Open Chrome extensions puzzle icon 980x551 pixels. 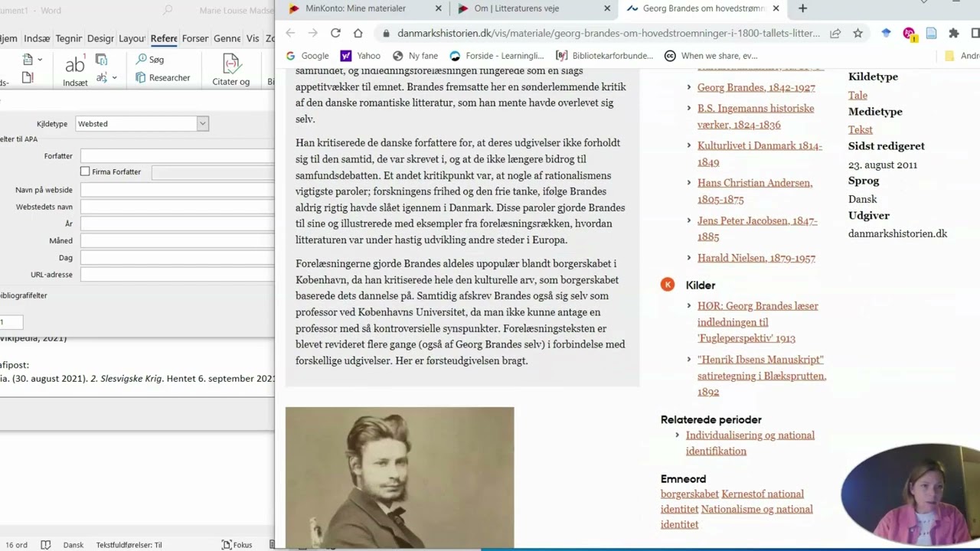pyautogui.click(x=953, y=33)
